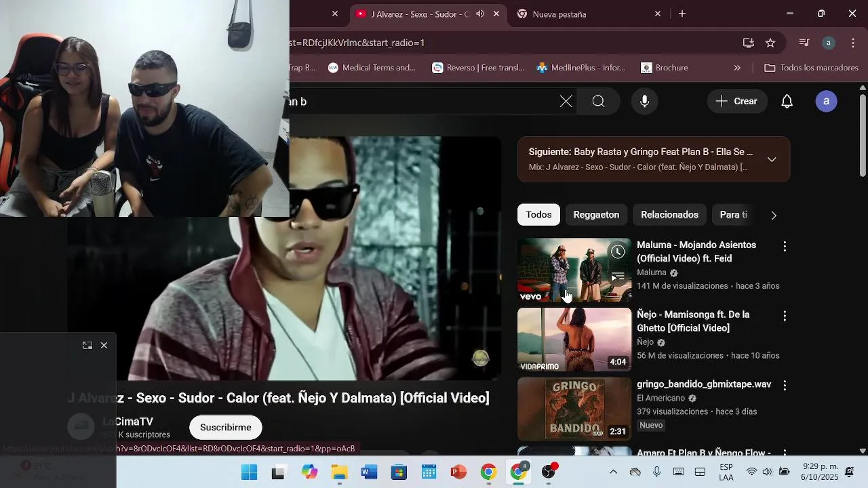Close the Nueva pestaña tab
The width and height of the screenshot is (868, 488).
pos(657,14)
